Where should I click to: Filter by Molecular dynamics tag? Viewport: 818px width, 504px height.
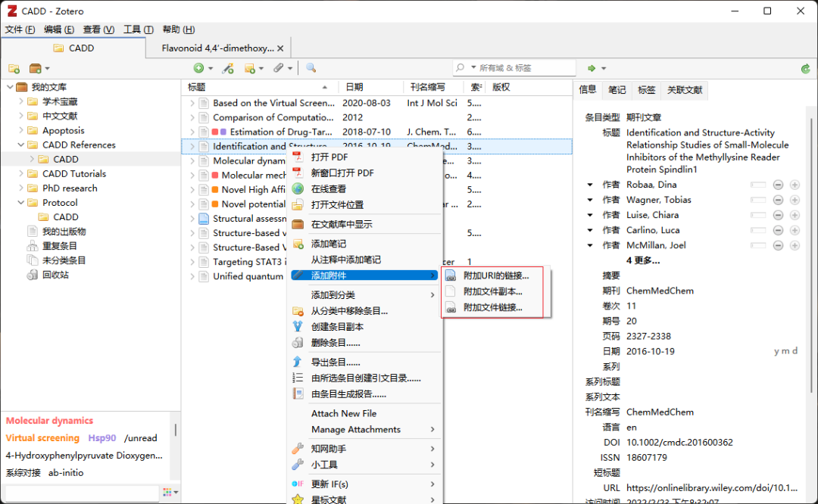(49, 421)
